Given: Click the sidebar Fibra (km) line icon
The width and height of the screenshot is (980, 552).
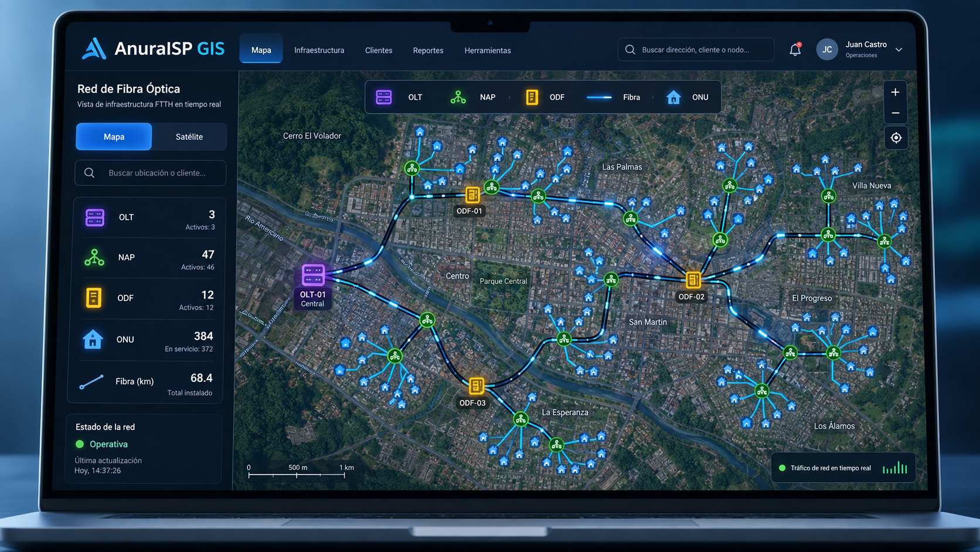Looking at the screenshot, I should point(91,382).
